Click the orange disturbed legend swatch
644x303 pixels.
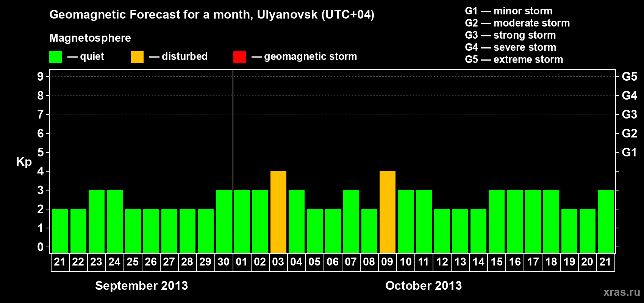137,57
